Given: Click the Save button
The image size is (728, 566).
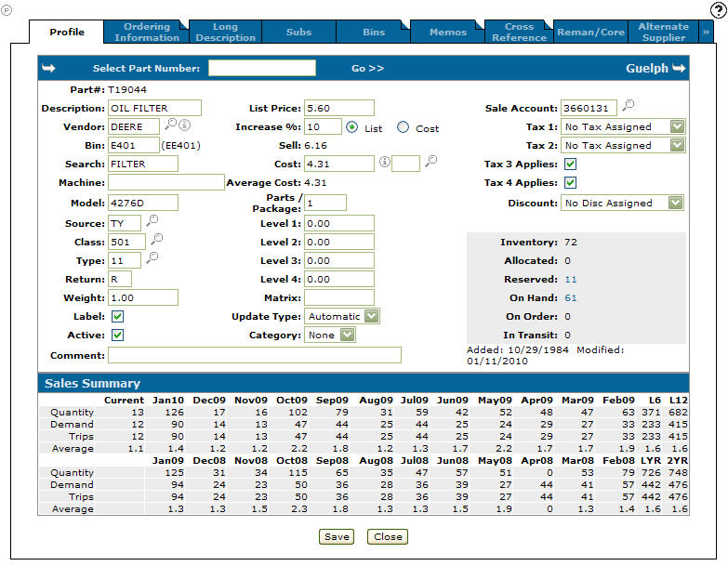Looking at the screenshot, I should [x=337, y=537].
